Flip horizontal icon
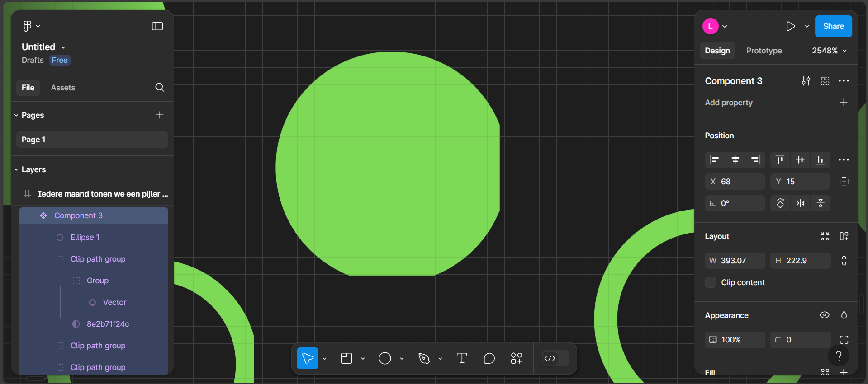 point(800,203)
